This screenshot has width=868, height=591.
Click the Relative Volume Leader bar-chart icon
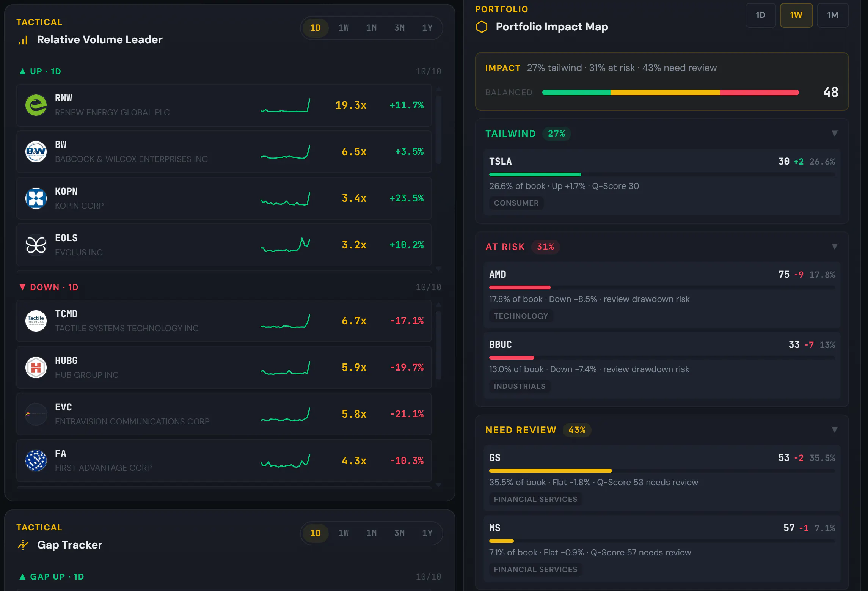coord(23,40)
